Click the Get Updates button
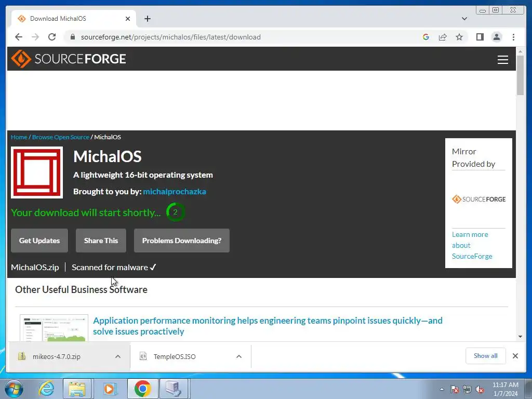 tap(39, 241)
